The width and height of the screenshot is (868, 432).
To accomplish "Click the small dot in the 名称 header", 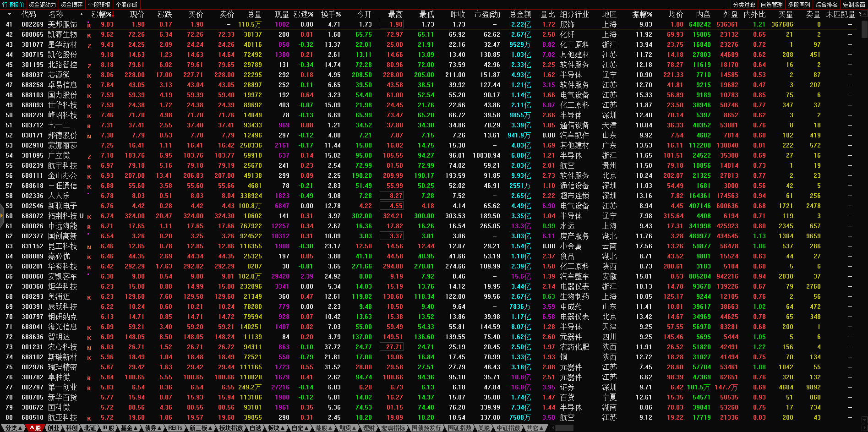I will click(x=82, y=14).
